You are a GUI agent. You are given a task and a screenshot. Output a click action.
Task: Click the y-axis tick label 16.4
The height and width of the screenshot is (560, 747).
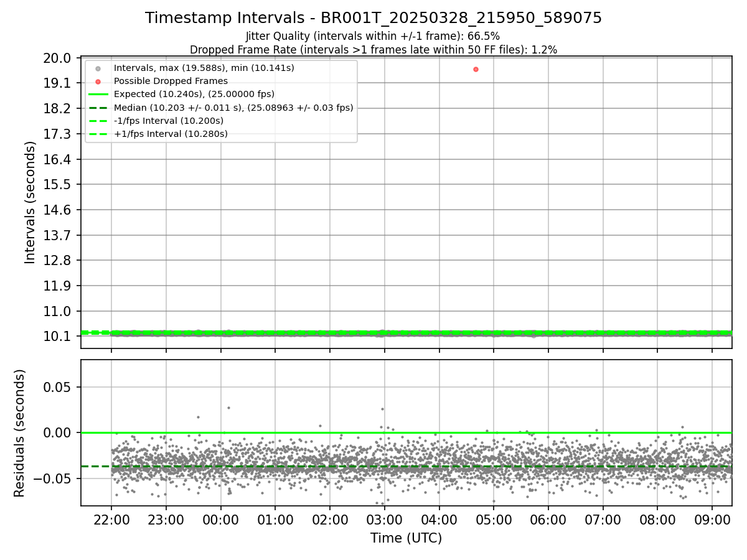tap(59, 159)
